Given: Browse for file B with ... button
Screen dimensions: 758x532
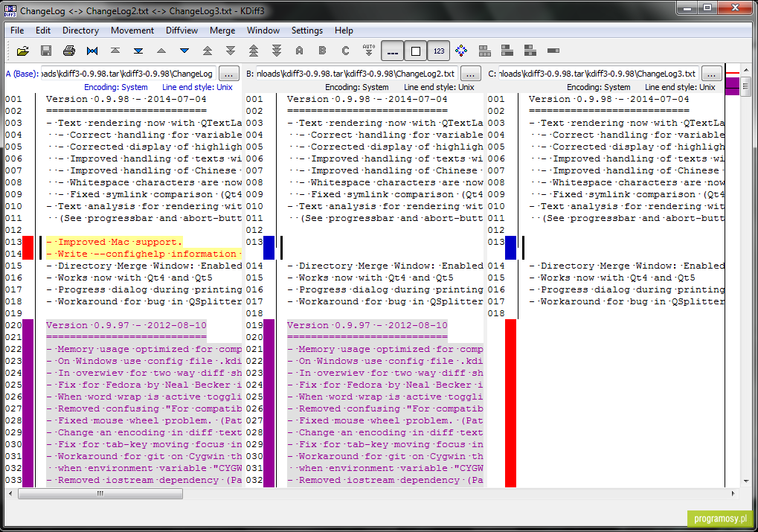Looking at the screenshot, I should (470, 74).
